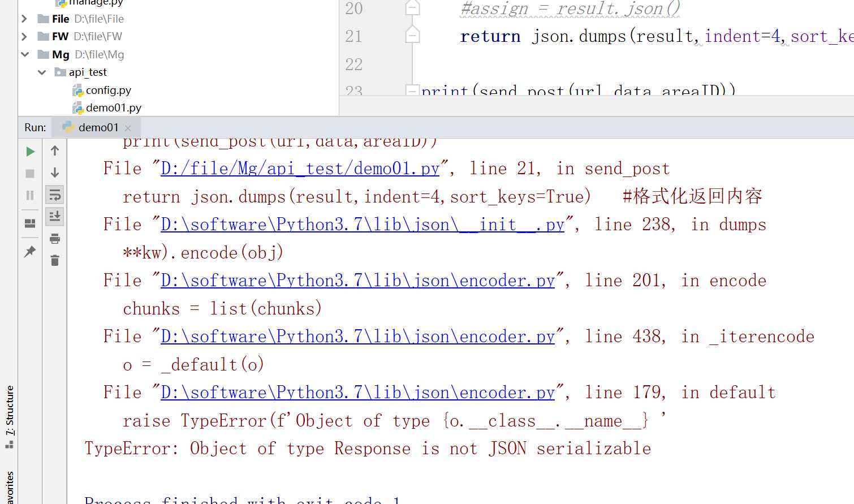Click the 'chunks = list(chunks)' console line
The height and width of the screenshot is (504, 854).
(x=222, y=309)
